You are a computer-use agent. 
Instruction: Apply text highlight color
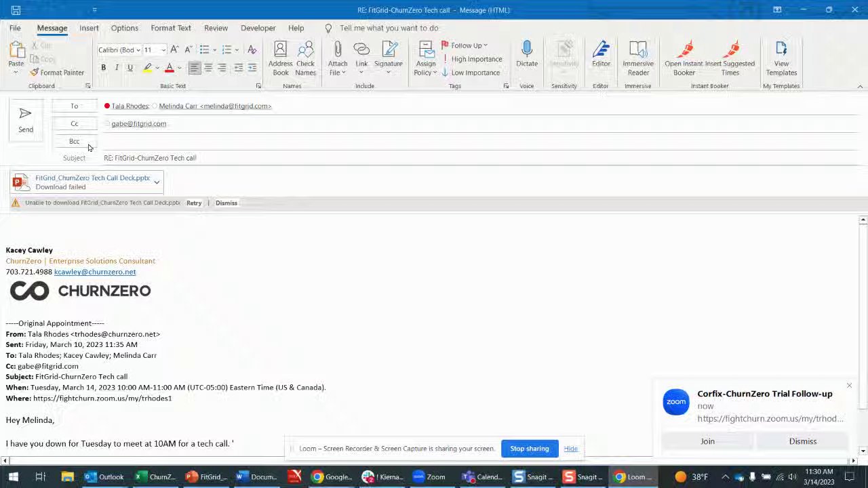tap(147, 68)
